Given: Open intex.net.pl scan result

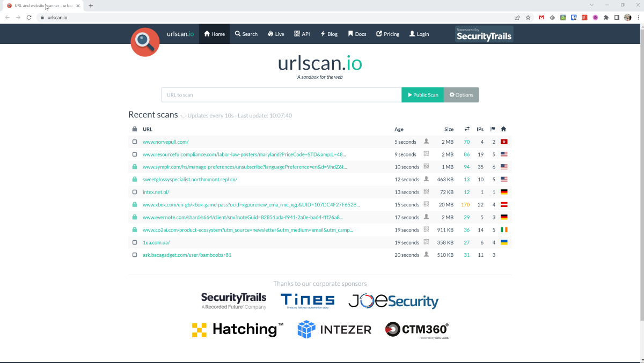Looking at the screenshot, I should click(x=156, y=192).
